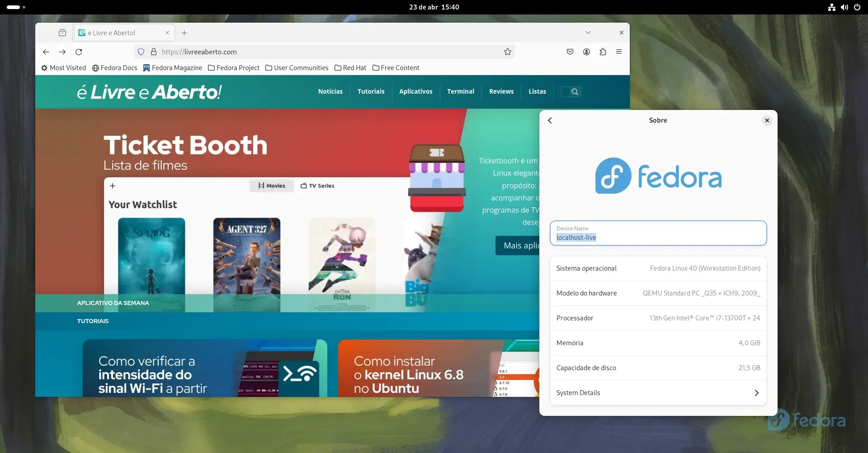The height and width of the screenshot is (453, 868).
Task: Open tracking protection shield icon
Action: pos(141,52)
